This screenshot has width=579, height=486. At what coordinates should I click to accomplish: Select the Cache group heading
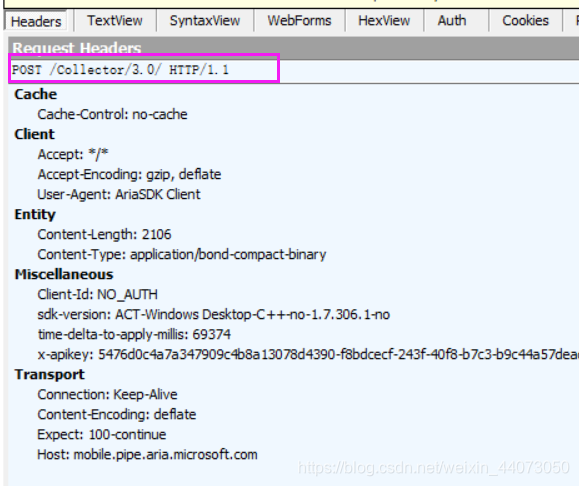tap(36, 94)
